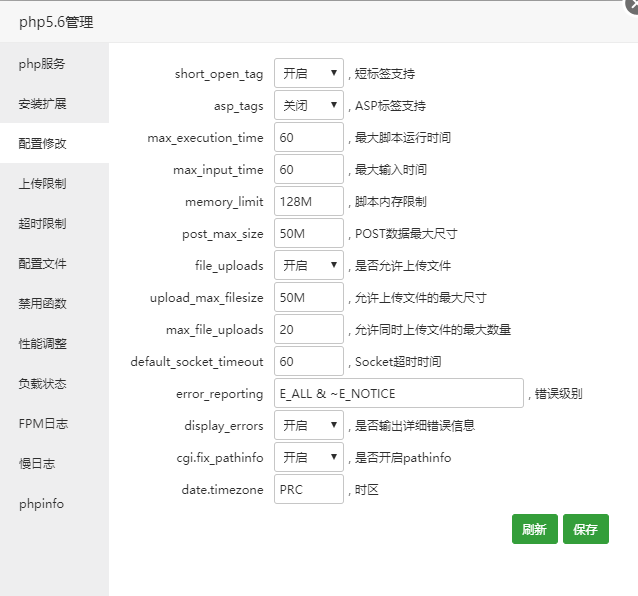Open the 慢日志 tab
Screen dimensions: 638x596
pyautogui.click(x=55, y=463)
